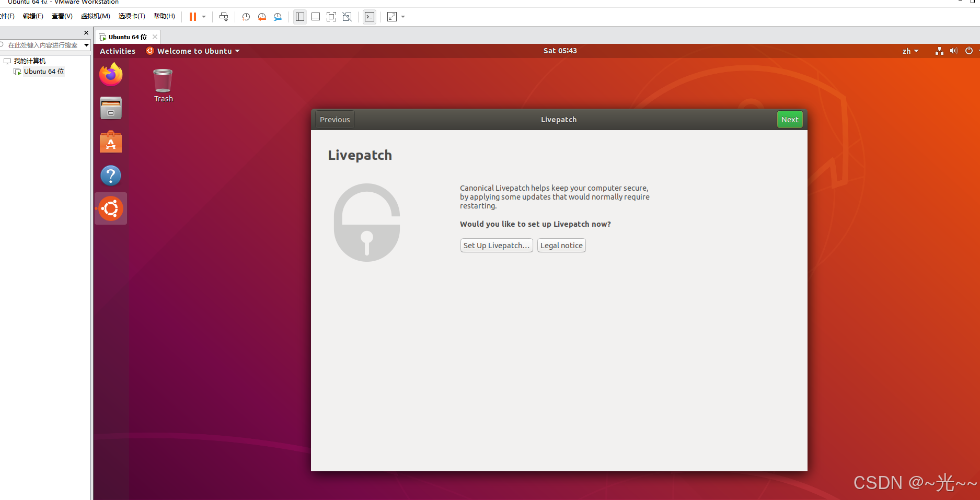
Task: Click the Livepatch page heading text
Action: 360,155
